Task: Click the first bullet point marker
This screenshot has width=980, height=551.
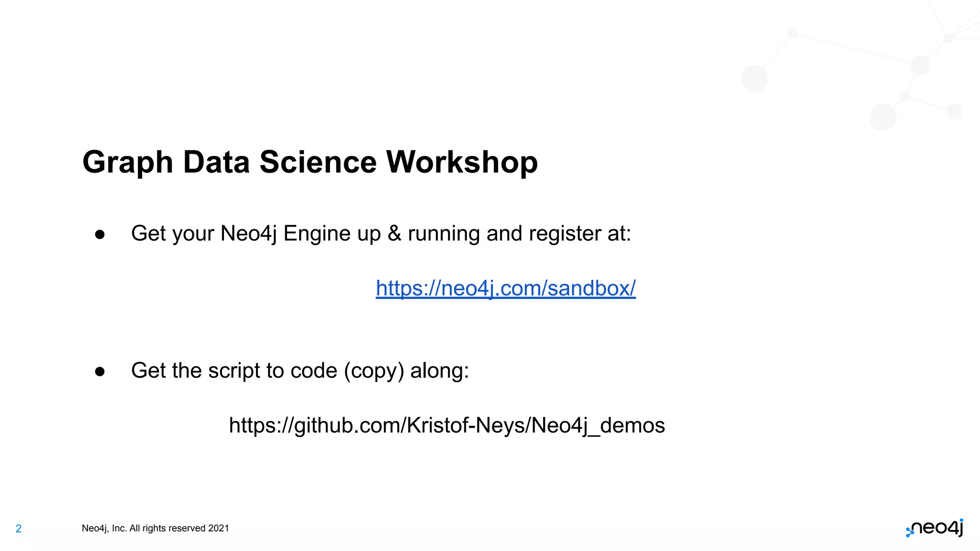Action: coord(100,234)
